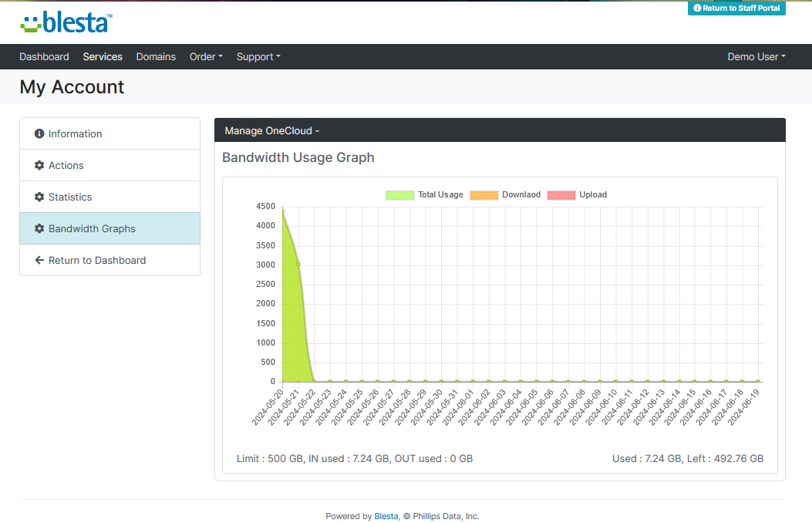The width and height of the screenshot is (812, 523).
Task: Open the Dashboard nav item
Action: coord(44,56)
